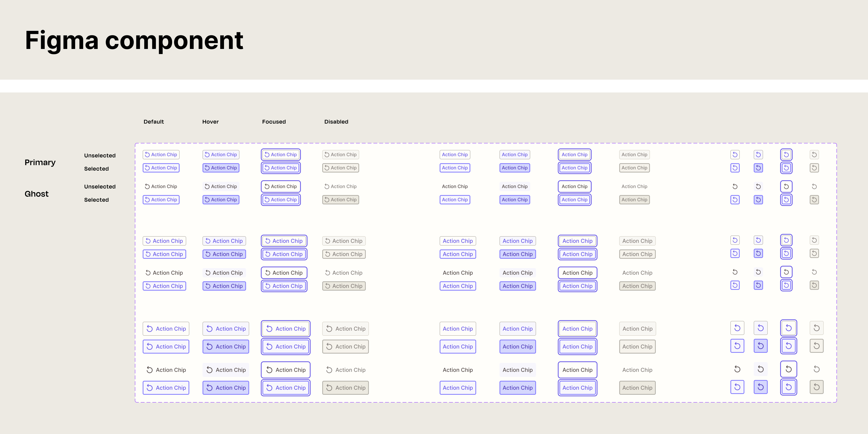Screen dimensions: 868x434
Task: Click medium label-only Primary Selected Default chip
Action: tap(458, 254)
